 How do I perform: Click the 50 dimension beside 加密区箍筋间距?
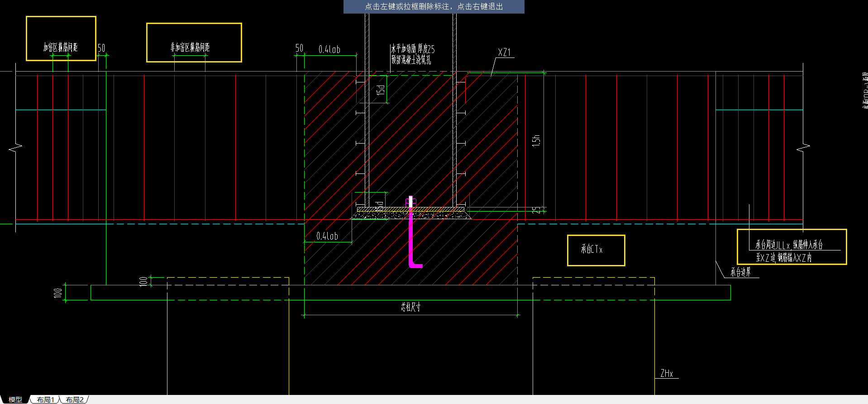[101, 48]
